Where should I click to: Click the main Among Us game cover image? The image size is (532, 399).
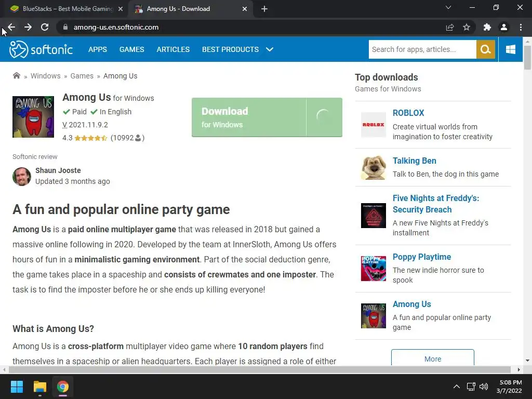[33, 117]
